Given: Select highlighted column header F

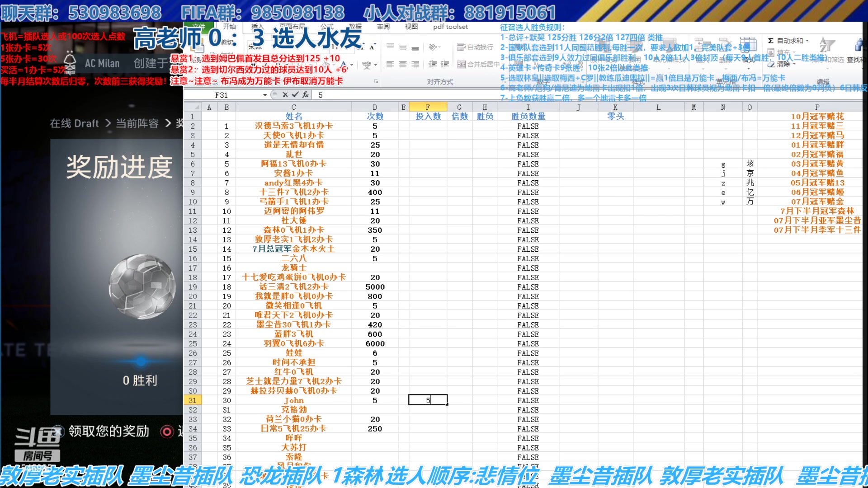Looking at the screenshot, I should [x=428, y=107].
